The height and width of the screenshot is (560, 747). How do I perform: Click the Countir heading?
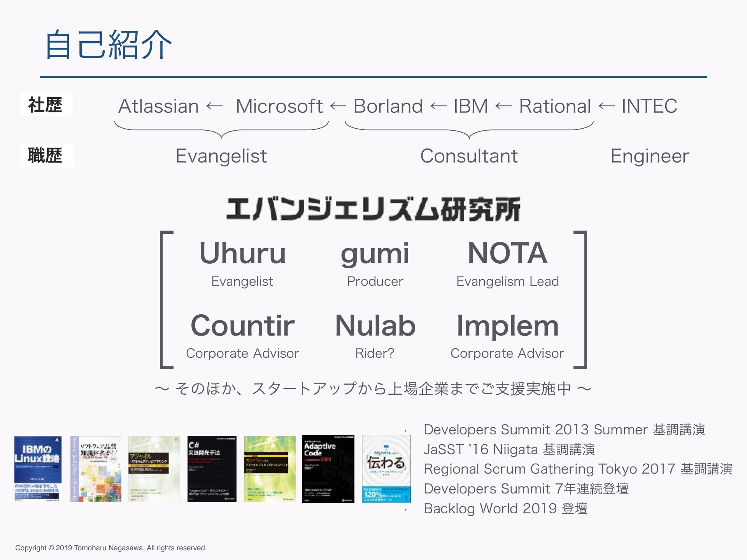tap(242, 325)
